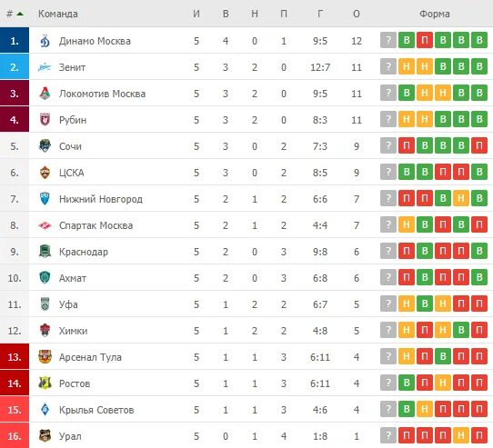Click the Команда column header
The image size is (493, 448).
coord(58,14)
